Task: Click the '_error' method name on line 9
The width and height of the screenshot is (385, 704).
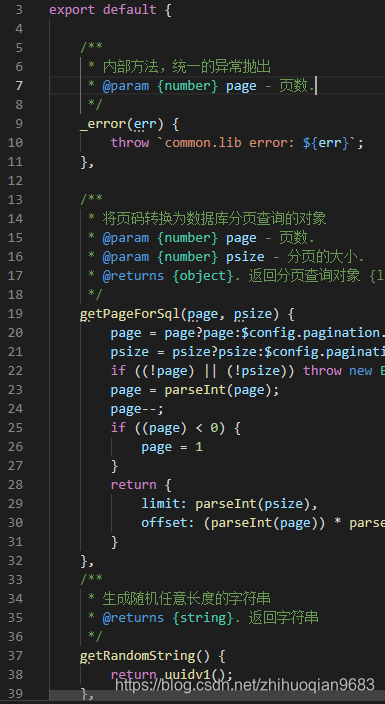Action: click(103, 123)
